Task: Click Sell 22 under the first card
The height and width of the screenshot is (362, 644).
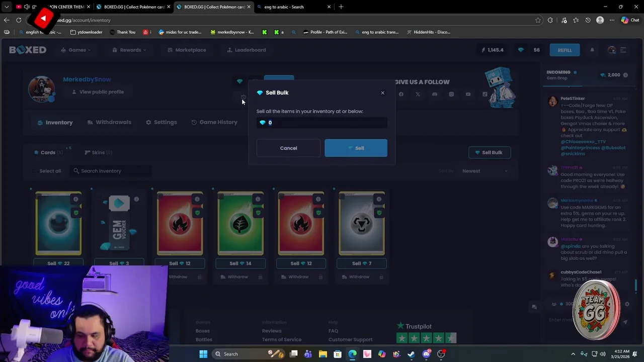Action: pos(58,263)
